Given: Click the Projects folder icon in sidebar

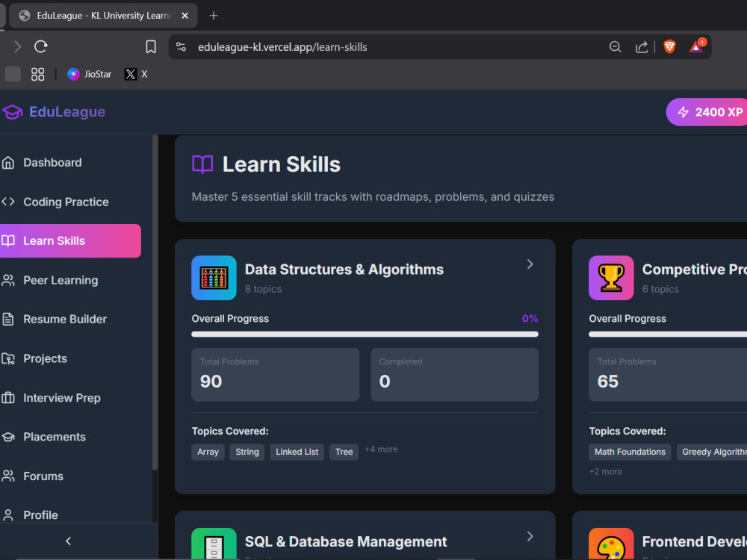Looking at the screenshot, I should (8, 358).
